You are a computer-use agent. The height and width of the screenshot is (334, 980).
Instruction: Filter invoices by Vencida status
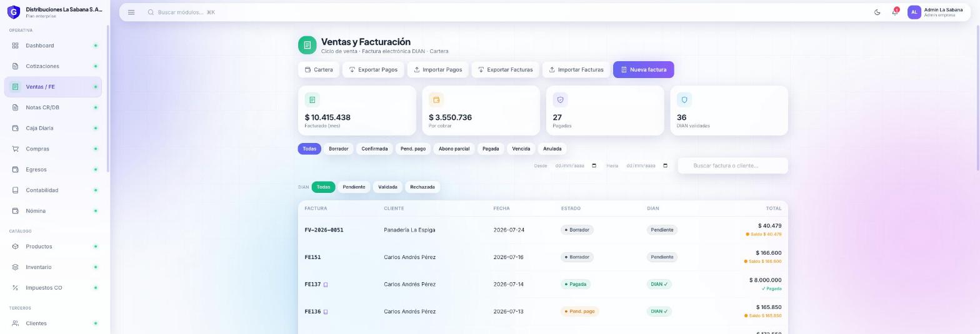521,149
